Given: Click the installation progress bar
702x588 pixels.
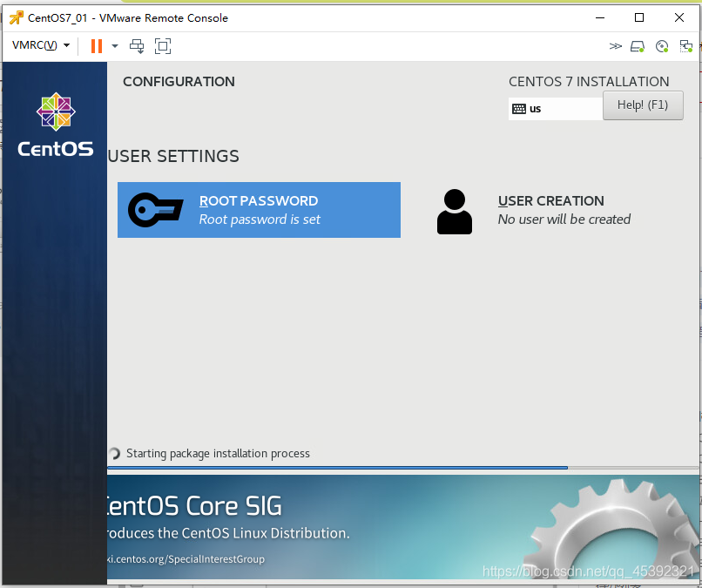Looking at the screenshot, I should [x=403, y=468].
